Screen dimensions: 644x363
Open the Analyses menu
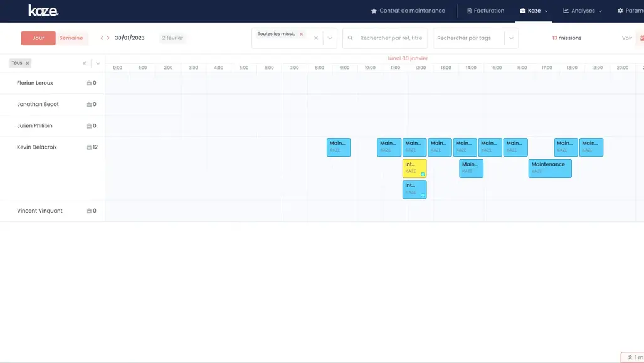(583, 11)
